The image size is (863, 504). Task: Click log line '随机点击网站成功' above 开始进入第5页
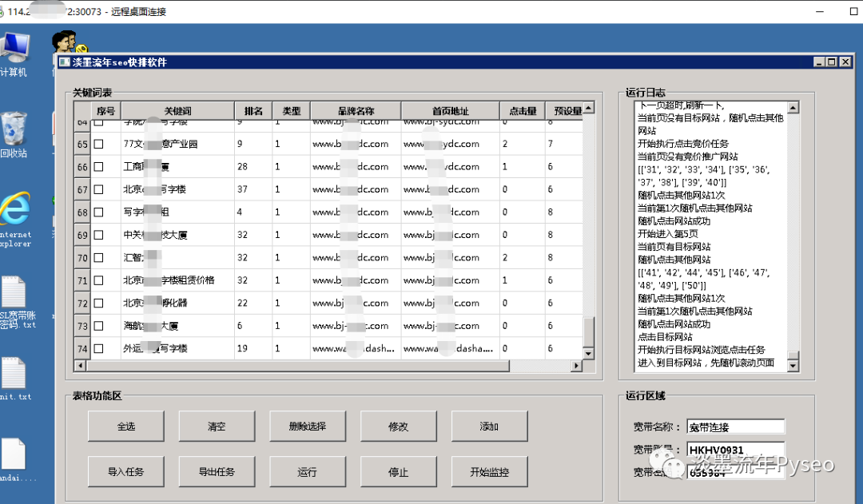pos(674,221)
